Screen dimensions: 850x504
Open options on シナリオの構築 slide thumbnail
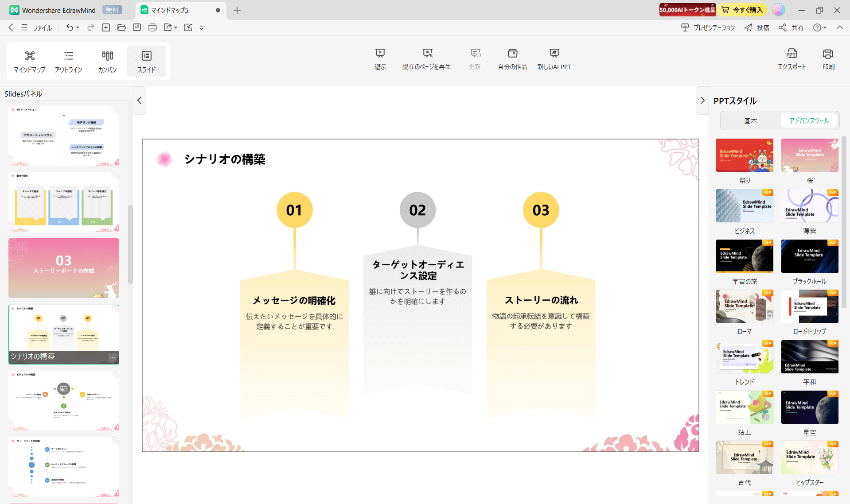113,357
